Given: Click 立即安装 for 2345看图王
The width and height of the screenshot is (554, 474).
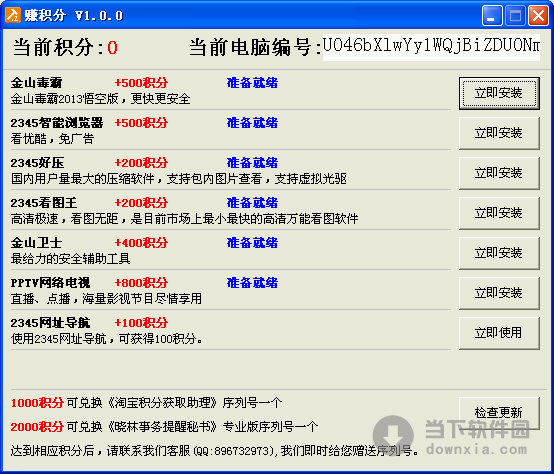Looking at the screenshot, I should point(499,213).
